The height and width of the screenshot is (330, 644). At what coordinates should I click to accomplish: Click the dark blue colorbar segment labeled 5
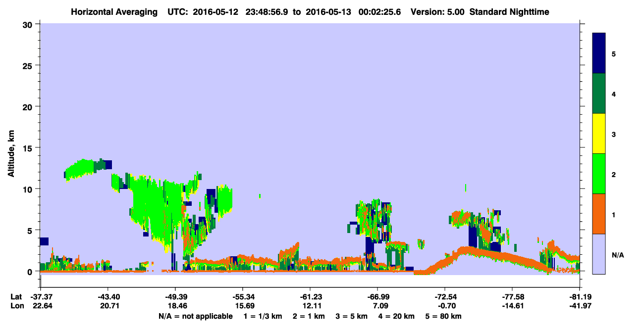click(x=599, y=53)
